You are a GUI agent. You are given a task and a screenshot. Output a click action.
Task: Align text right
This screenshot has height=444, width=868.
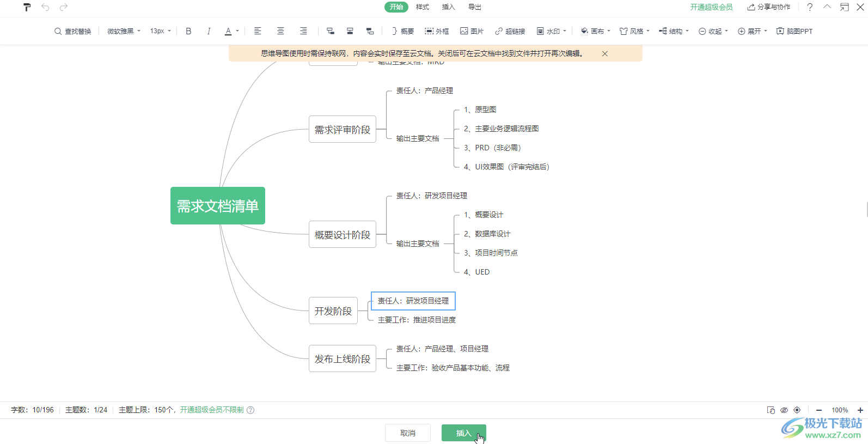pos(303,31)
